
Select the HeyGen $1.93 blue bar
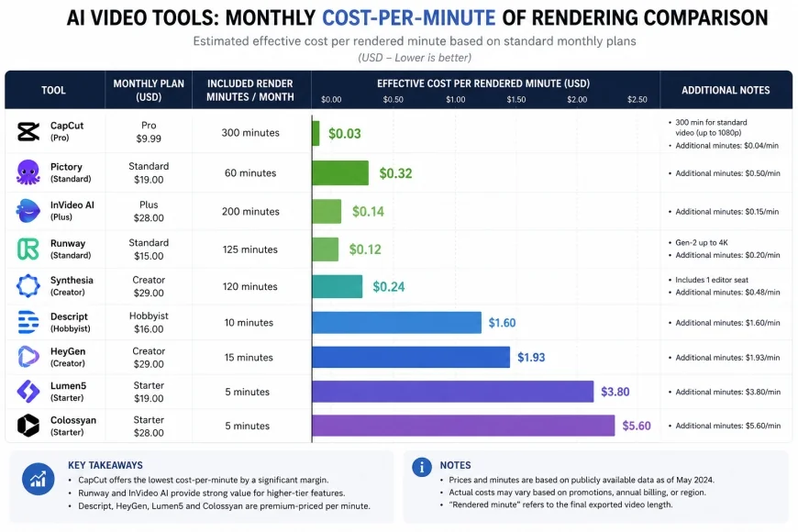point(411,358)
